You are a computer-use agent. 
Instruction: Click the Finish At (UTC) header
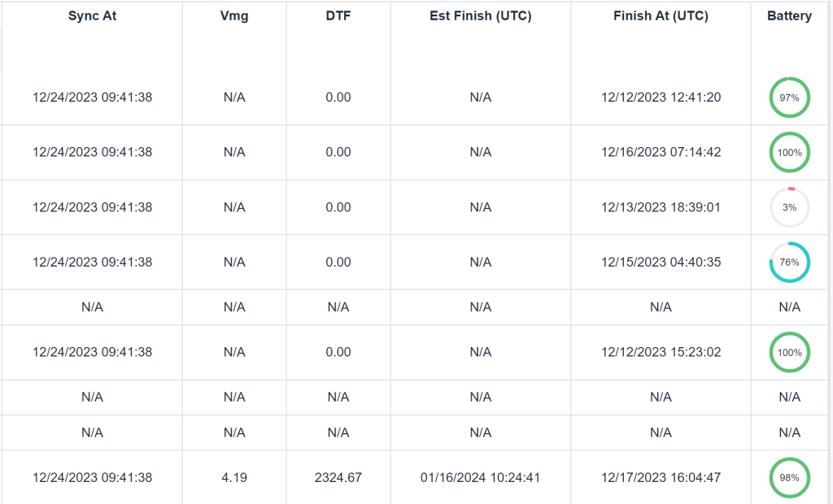[x=661, y=16]
